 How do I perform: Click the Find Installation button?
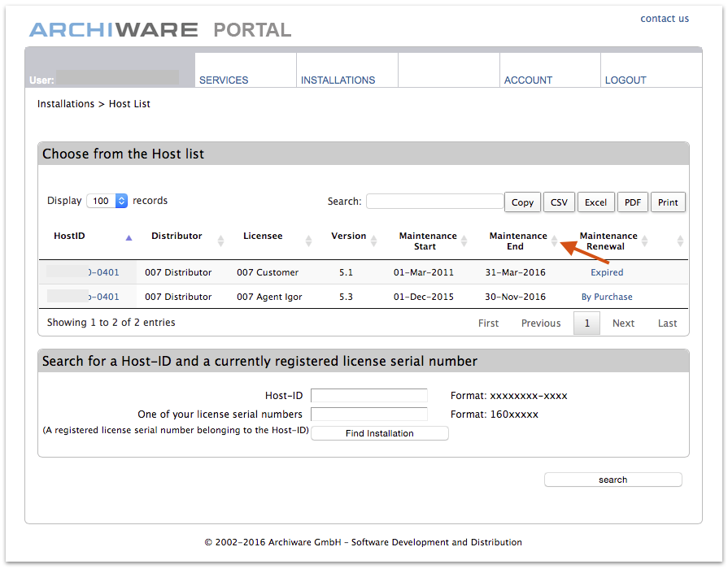(x=379, y=433)
